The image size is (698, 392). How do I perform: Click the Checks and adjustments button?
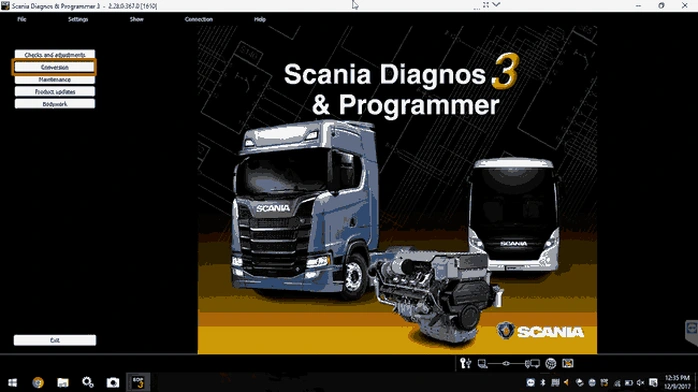pos(55,55)
